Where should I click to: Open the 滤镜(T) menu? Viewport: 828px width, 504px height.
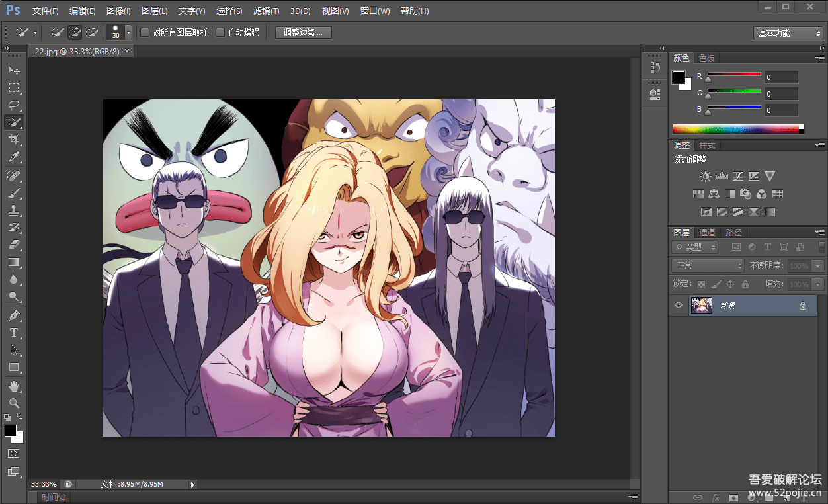coord(266,11)
